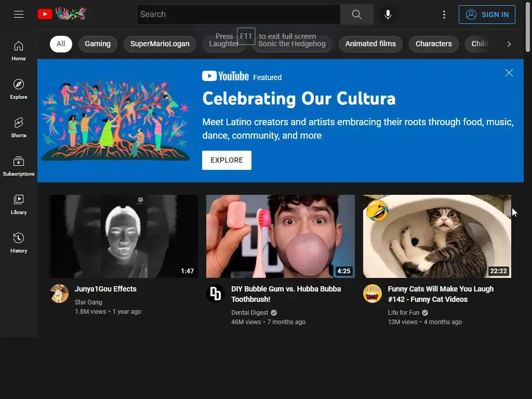Image resolution: width=532 pixels, height=399 pixels.
Task: Select the All filter chip
Action: coord(61,44)
